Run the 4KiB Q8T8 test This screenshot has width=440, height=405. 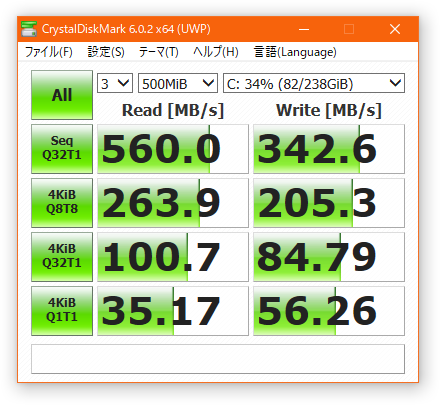coord(62,203)
